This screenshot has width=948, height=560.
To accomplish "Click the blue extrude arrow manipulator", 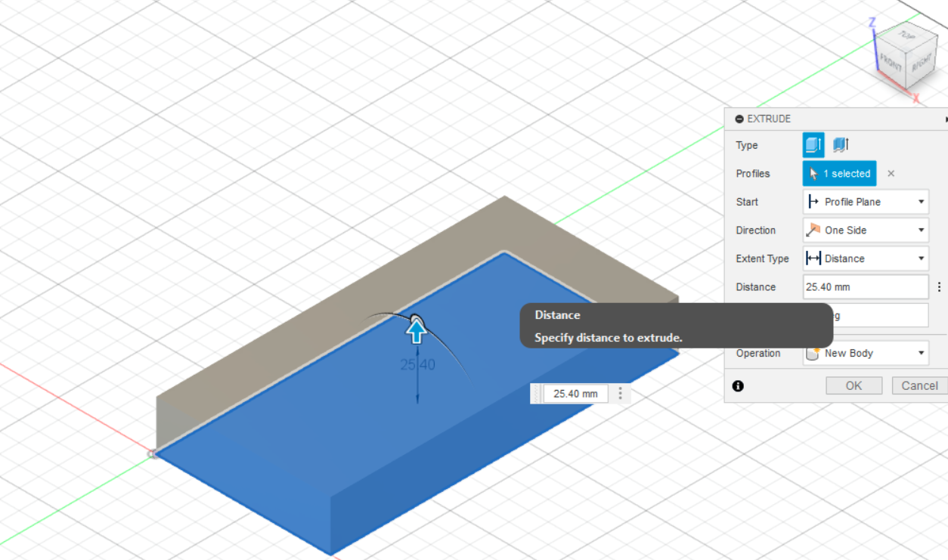I will coord(417,330).
